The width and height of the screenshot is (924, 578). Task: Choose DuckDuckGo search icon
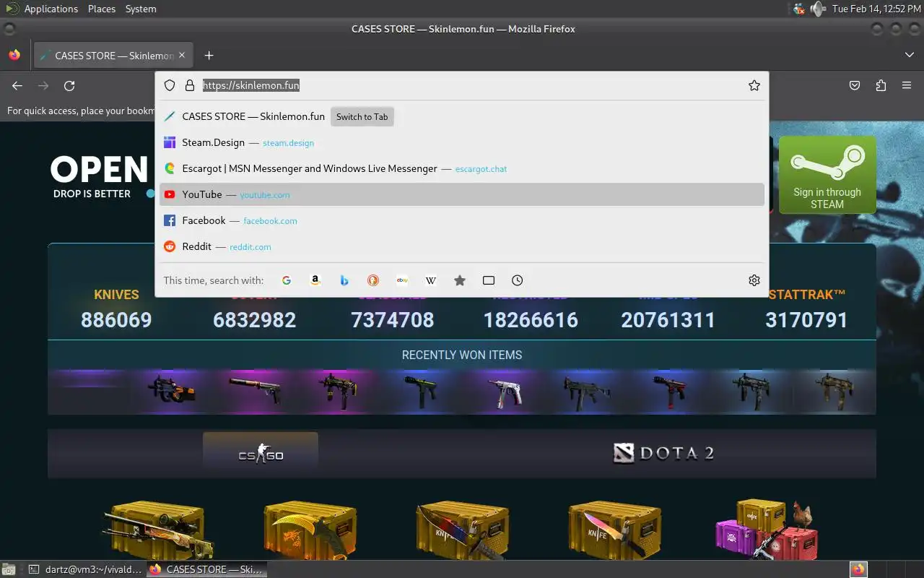[373, 280]
